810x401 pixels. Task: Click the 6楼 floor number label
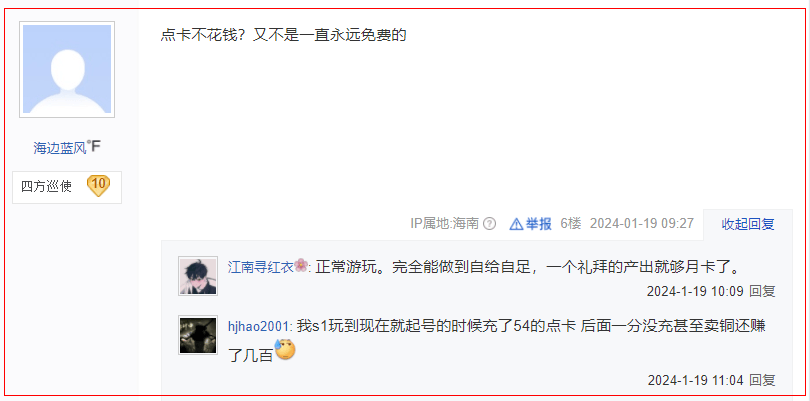pyautogui.click(x=571, y=224)
